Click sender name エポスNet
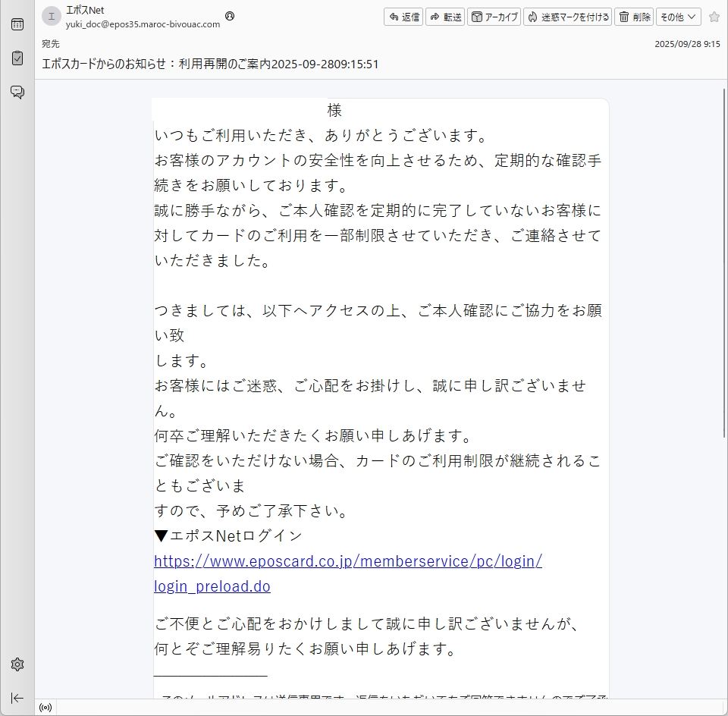This screenshot has height=716, width=728. pyautogui.click(x=85, y=10)
